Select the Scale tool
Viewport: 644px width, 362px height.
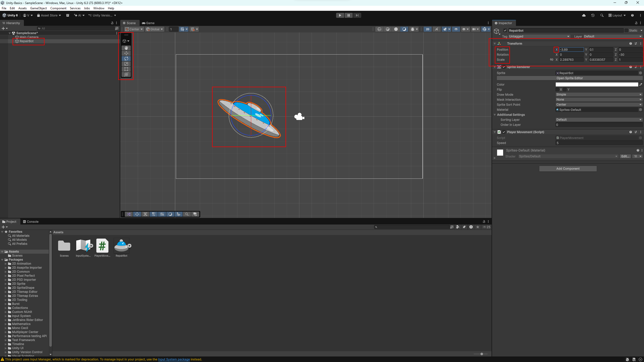tap(126, 64)
